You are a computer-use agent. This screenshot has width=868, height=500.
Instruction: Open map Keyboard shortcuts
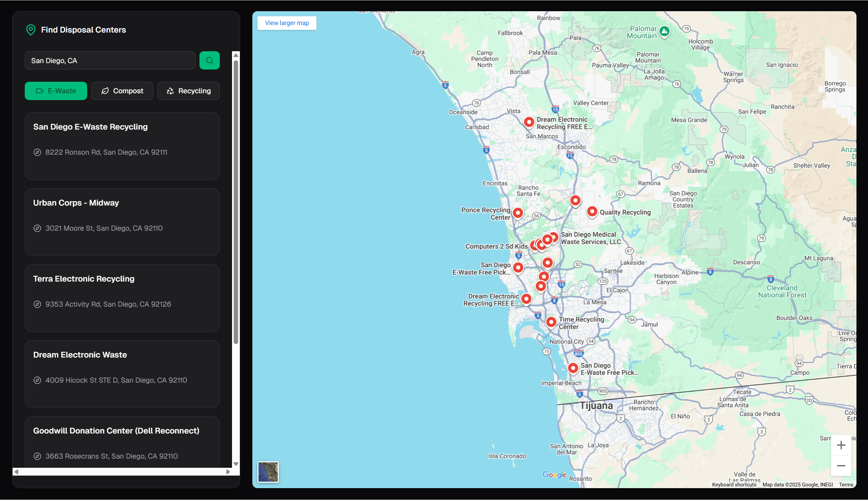[734, 484]
